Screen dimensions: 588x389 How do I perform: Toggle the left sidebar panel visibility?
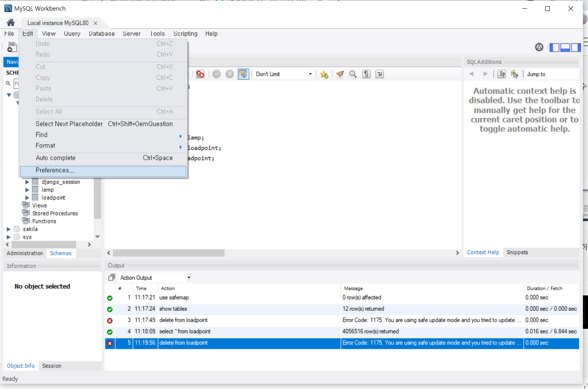pyautogui.click(x=554, y=48)
